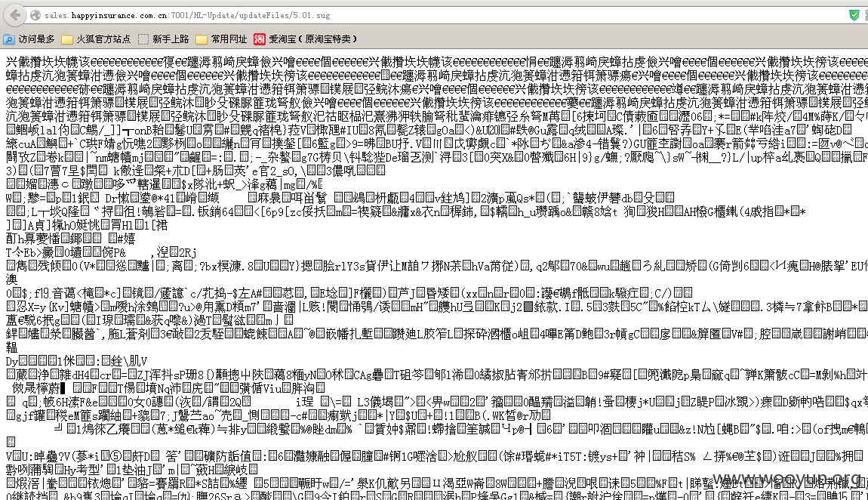Focus the address bar showing sales.happyinsurance.com.cn URL

click(437, 16)
